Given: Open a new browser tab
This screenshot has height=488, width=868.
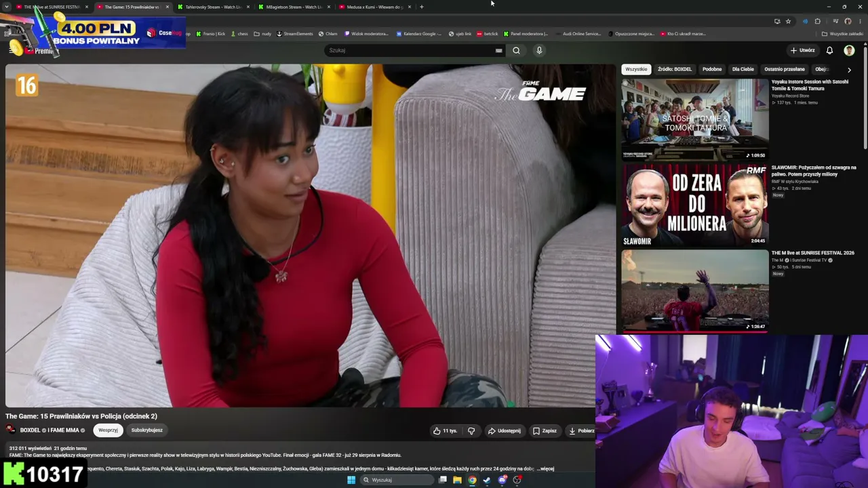Looking at the screenshot, I should click(422, 7).
